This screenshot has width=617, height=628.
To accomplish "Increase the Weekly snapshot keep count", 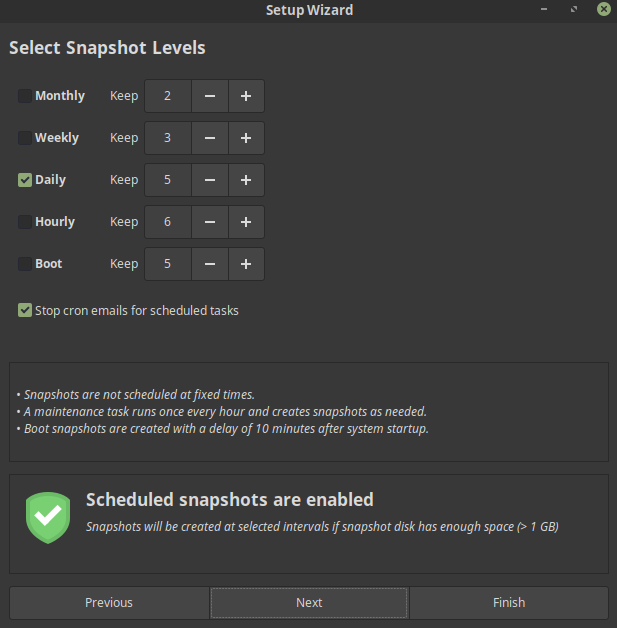I will click(x=246, y=138).
